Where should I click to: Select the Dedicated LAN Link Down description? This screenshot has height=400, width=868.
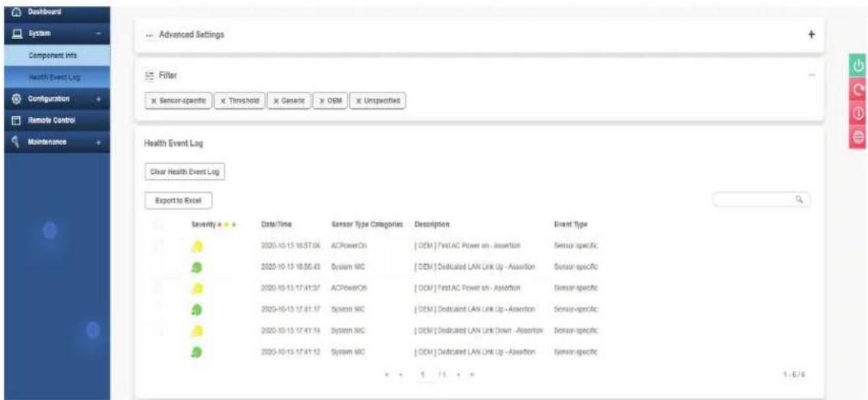480,331
